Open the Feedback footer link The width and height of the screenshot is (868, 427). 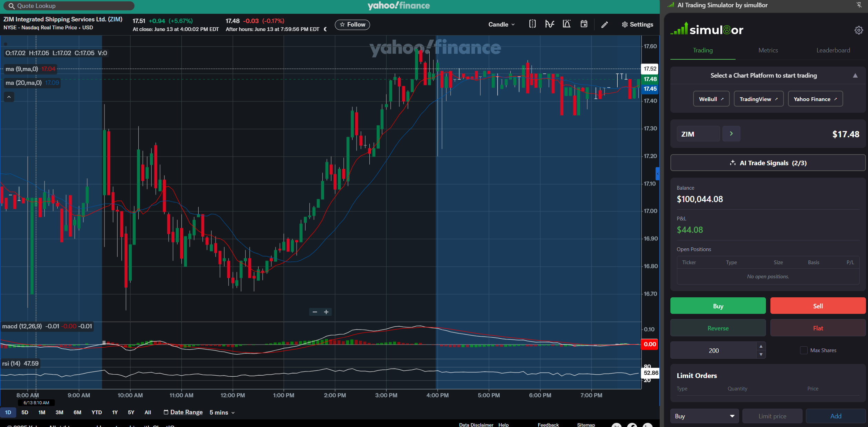point(548,425)
